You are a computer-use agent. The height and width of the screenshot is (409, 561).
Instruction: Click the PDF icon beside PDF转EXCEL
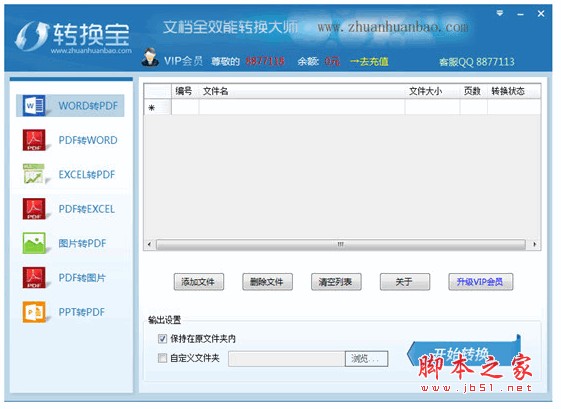[34, 209]
